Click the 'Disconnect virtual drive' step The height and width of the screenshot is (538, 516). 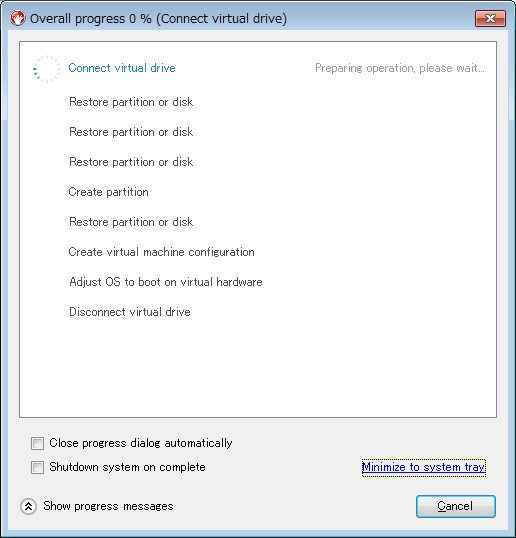(130, 312)
